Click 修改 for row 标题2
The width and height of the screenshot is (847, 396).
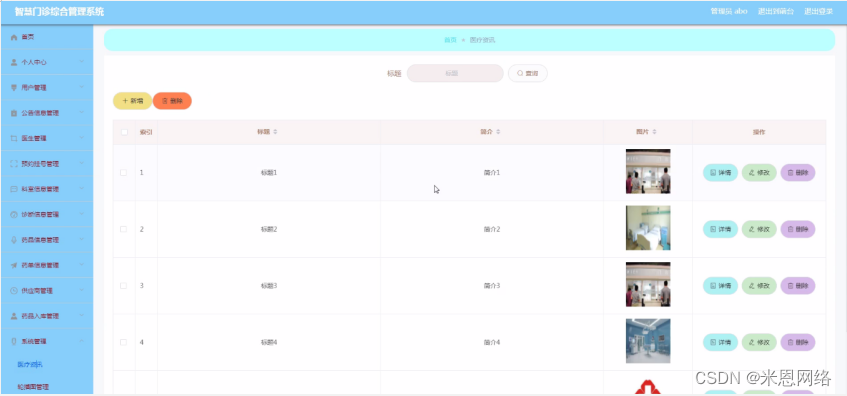[x=759, y=229]
